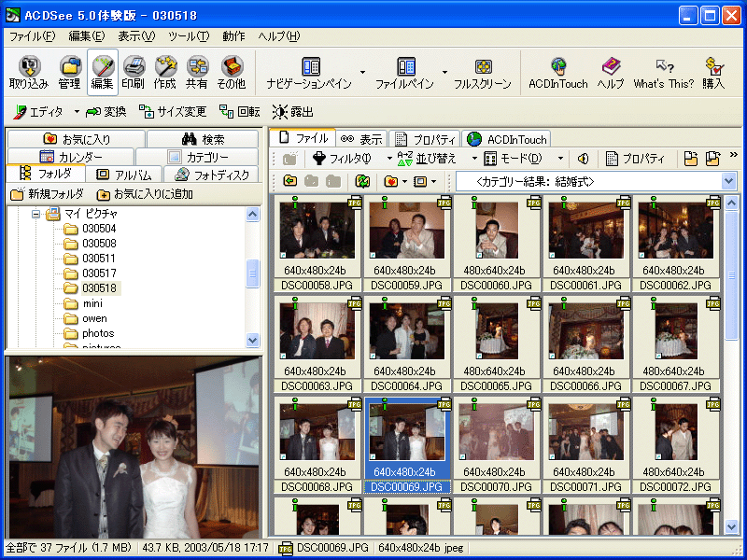Screen dimensions: 747x560
Task: Click the 変換 (convert) tool
Action: pyautogui.click(x=106, y=112)
